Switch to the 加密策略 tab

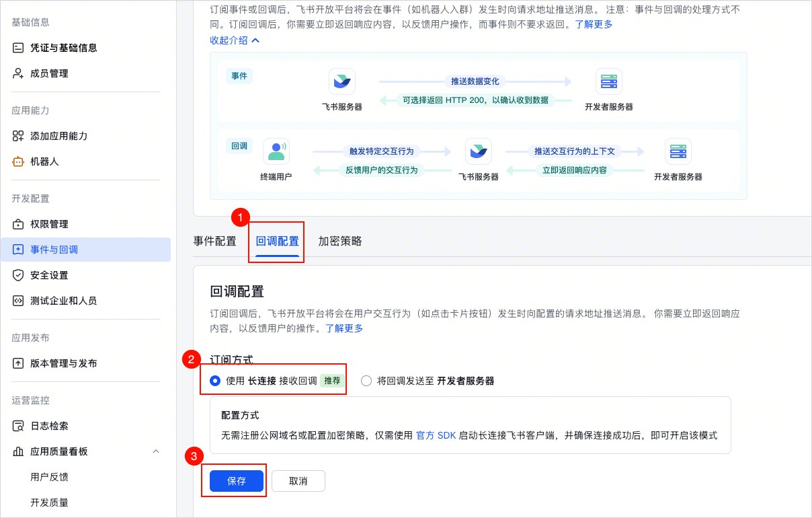[340, 241]
